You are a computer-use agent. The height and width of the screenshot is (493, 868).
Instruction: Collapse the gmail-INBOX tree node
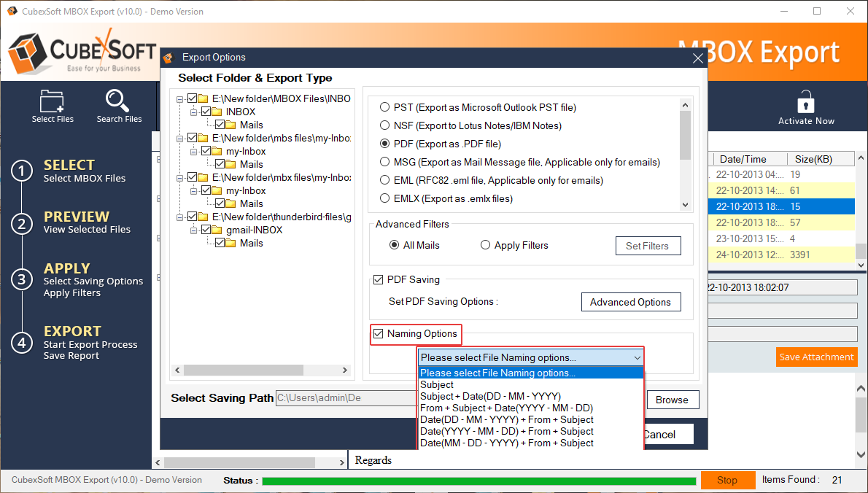193,230
